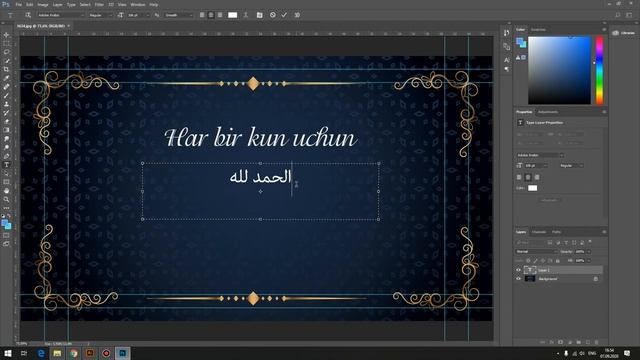This screenshot has width=640, height=360.
Task: Open the Filter menu
Action: click(x=99, y=4)
